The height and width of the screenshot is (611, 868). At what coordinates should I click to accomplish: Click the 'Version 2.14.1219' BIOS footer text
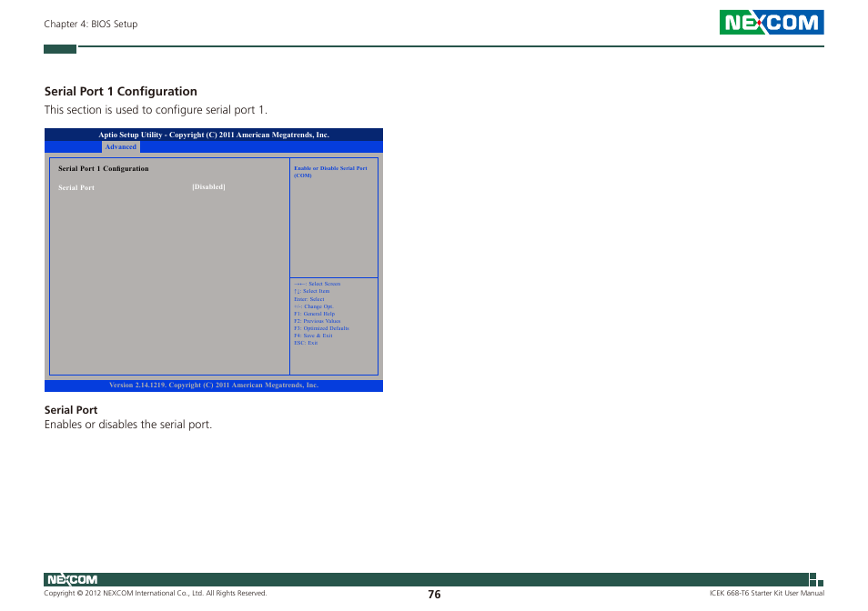pyautogui.click(x=214, y=385)
